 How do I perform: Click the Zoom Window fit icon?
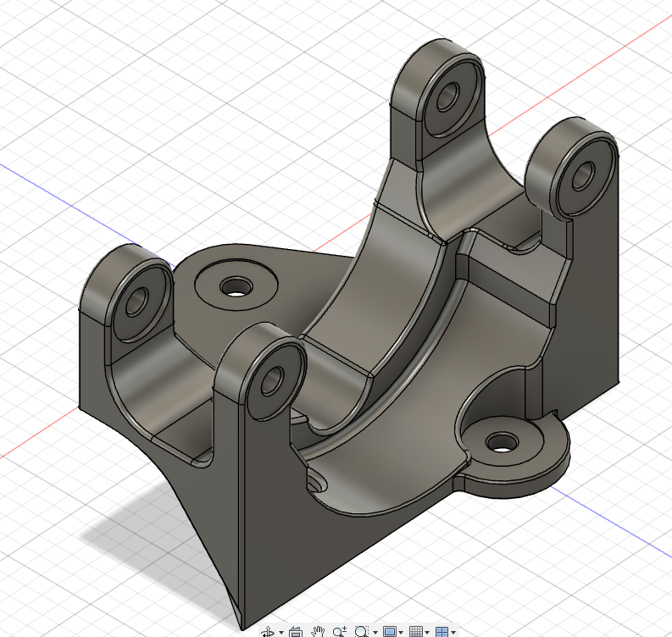click(362, 631)
